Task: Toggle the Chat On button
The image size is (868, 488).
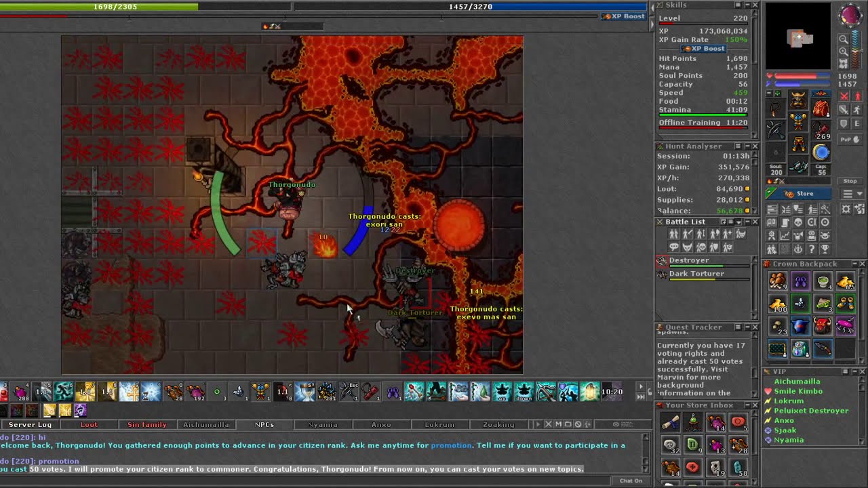Action: coord(631,481)
